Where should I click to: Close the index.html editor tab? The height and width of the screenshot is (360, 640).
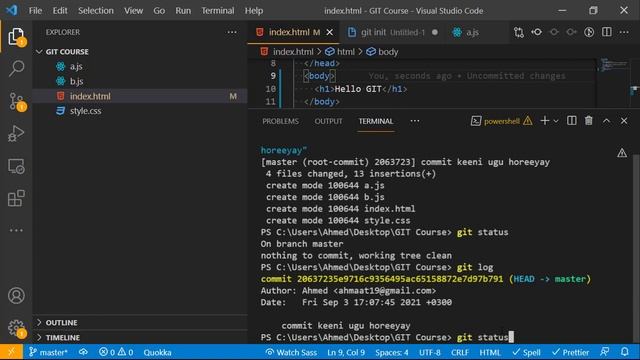coord(330,32)
